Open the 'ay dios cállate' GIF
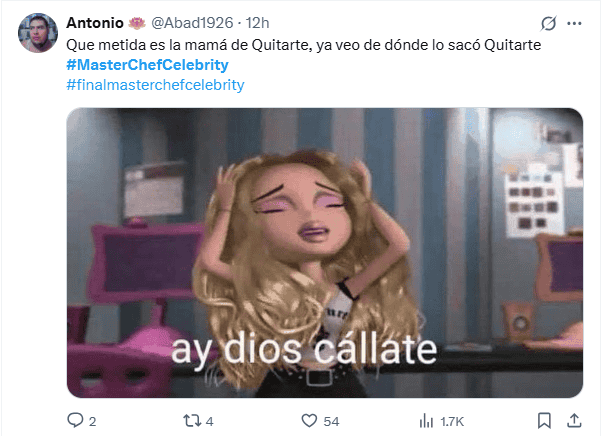614x436 pixels. click(x=325, y=253)
